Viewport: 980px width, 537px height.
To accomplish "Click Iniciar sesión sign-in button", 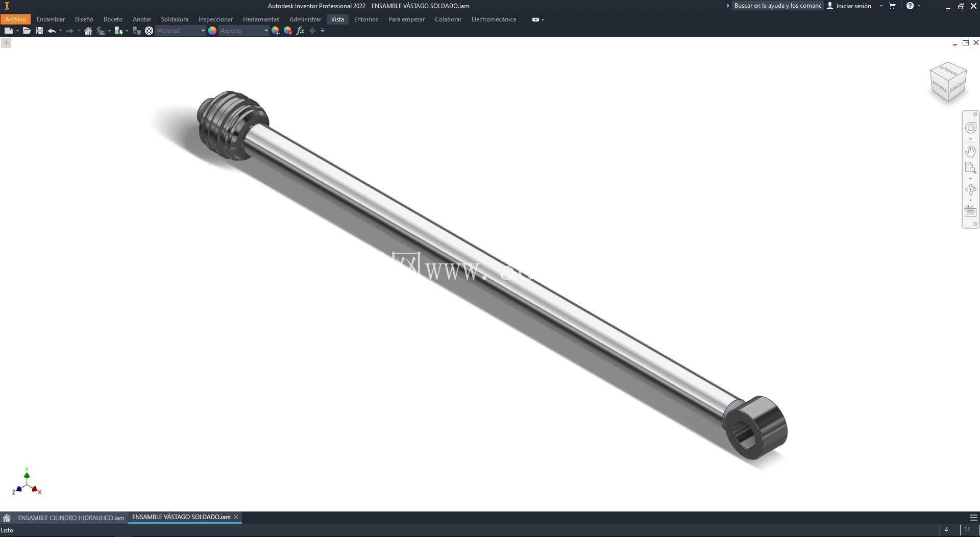I will pos(849,6).
